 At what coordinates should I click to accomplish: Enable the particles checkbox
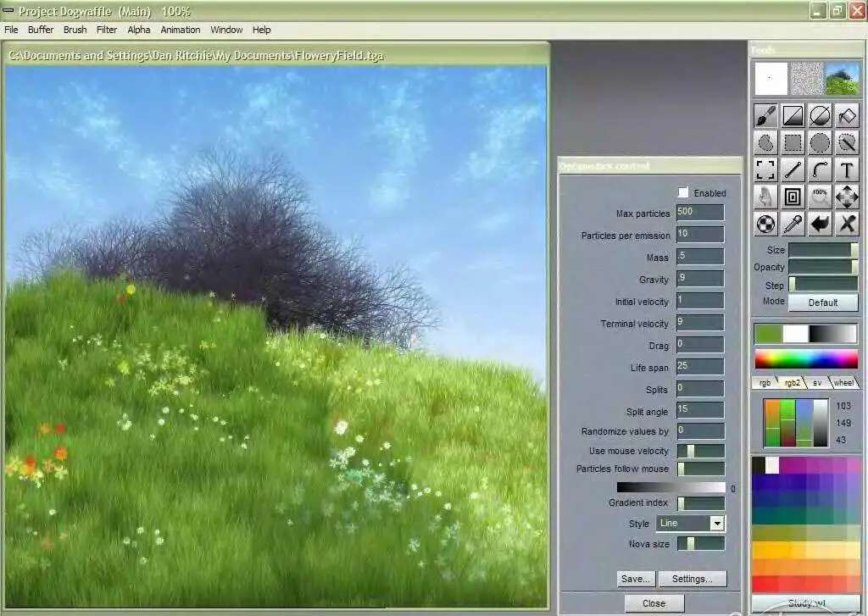683,192
